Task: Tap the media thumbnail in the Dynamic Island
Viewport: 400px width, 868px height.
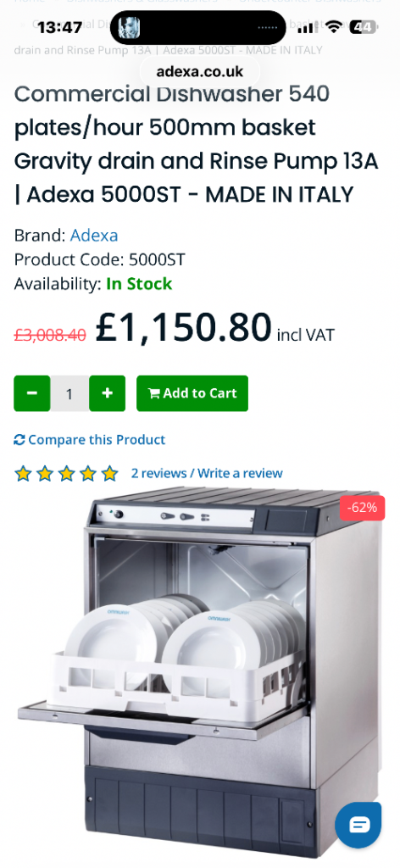Action: (129, 27)
